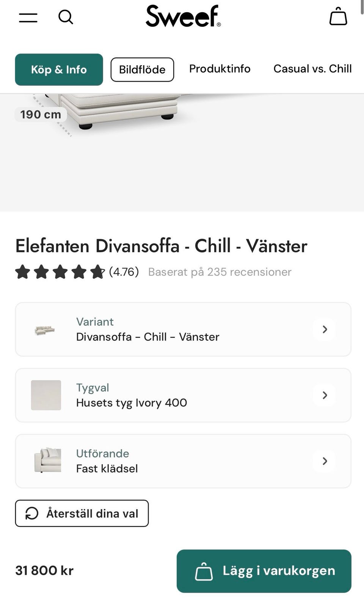The width and height of the screenshot is (364, 601).
Task: Expand the Tygval fabric chevron
Action: click(x=325, y=395)
